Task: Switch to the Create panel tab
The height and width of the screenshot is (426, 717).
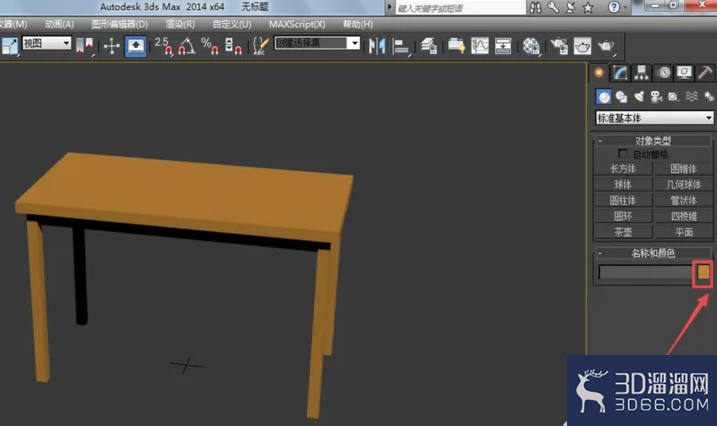Action: [599, 73]
